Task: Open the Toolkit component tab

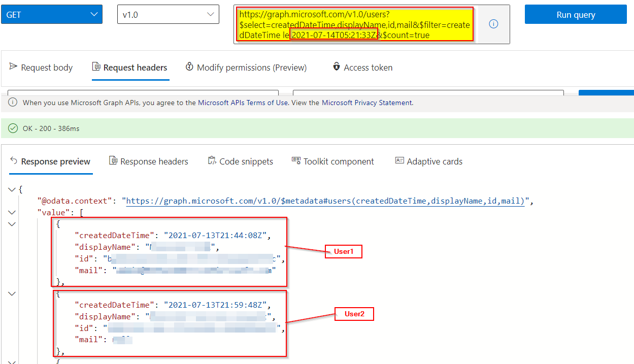Action: point(332,161)
